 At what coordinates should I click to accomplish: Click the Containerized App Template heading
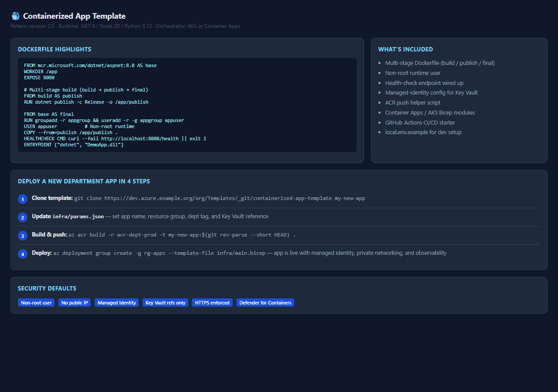click(x=74, y=16)
